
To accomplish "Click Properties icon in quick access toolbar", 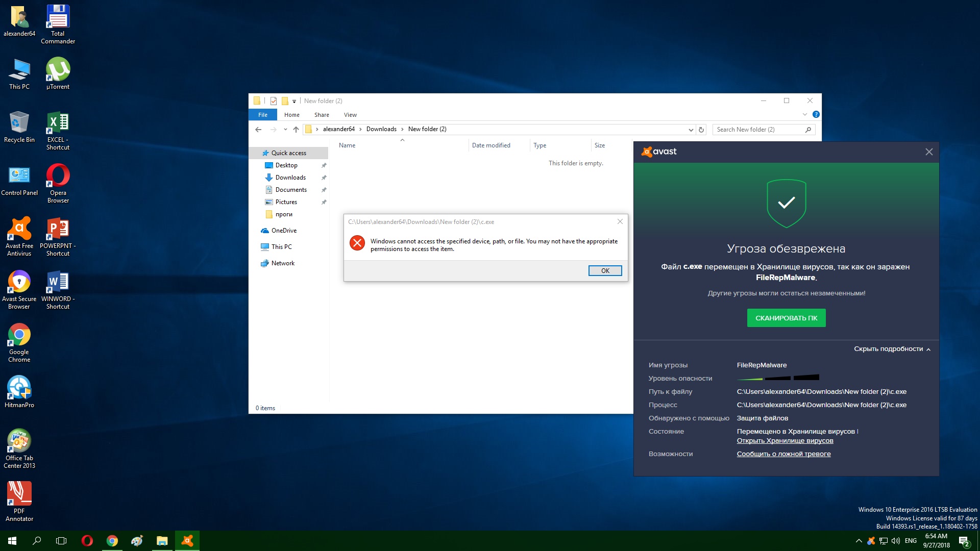I will click(x=274, y=101).
